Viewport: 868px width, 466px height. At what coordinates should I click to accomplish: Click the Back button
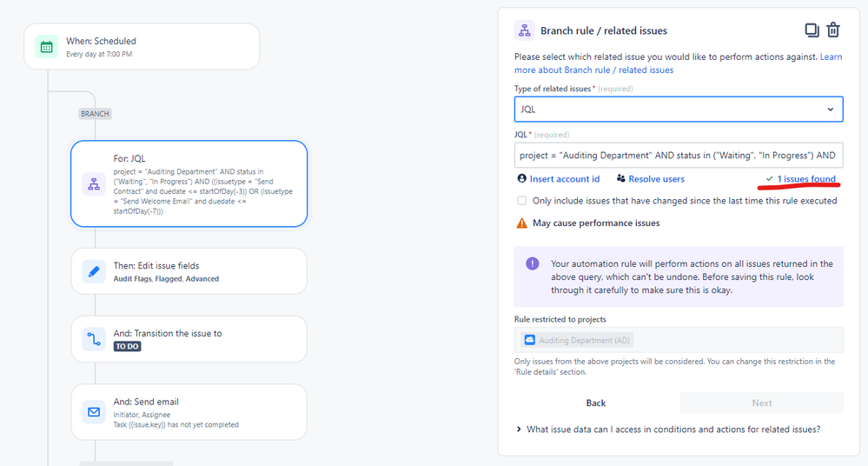coord(596,403)
